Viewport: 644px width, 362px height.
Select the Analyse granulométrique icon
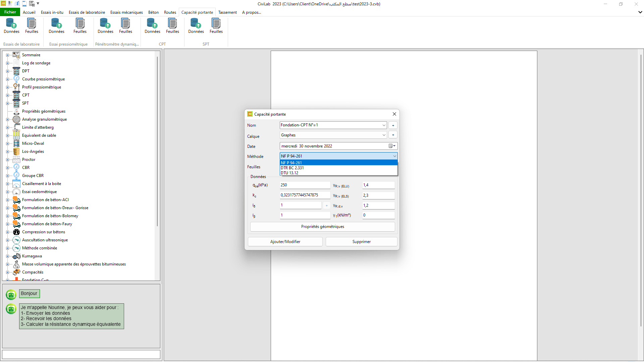pyautogui.click(x=16, y=119)
